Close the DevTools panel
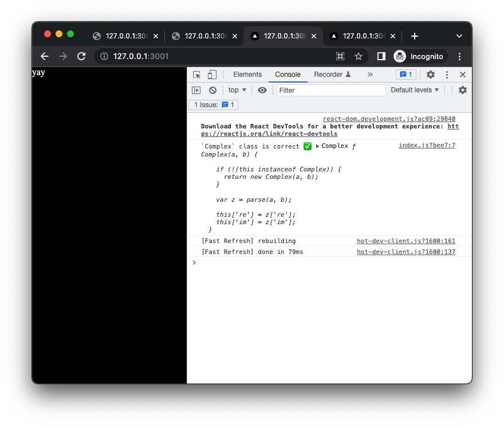The height and width of the screenshot is (426, 504). 463,75
